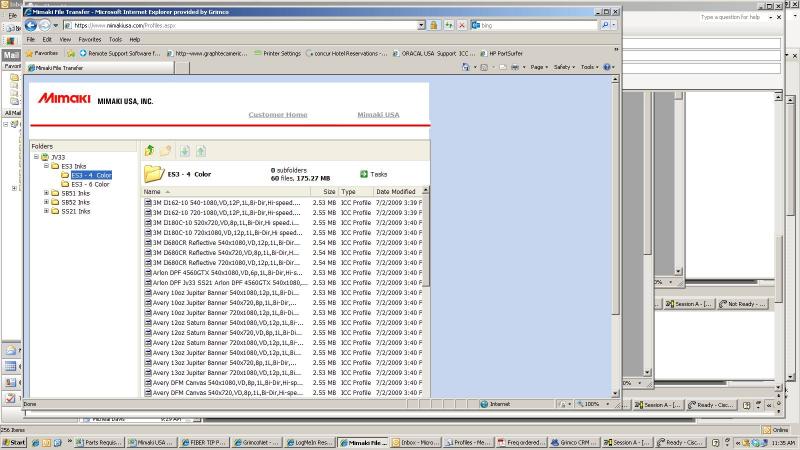
Task: Expand the SB51 Inks tree node
Action: click(46, 193)
